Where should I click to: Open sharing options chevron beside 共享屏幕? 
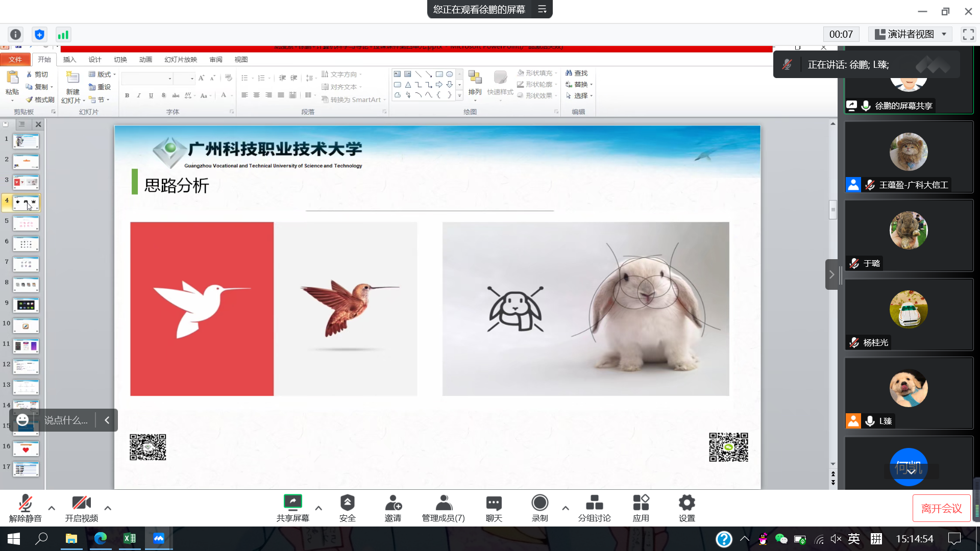point(318,508)
